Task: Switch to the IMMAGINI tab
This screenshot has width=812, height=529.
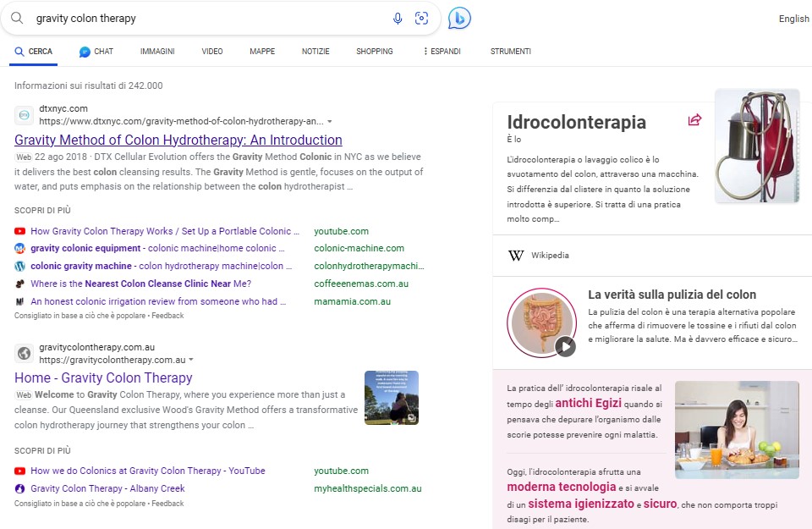Action: 157,52
